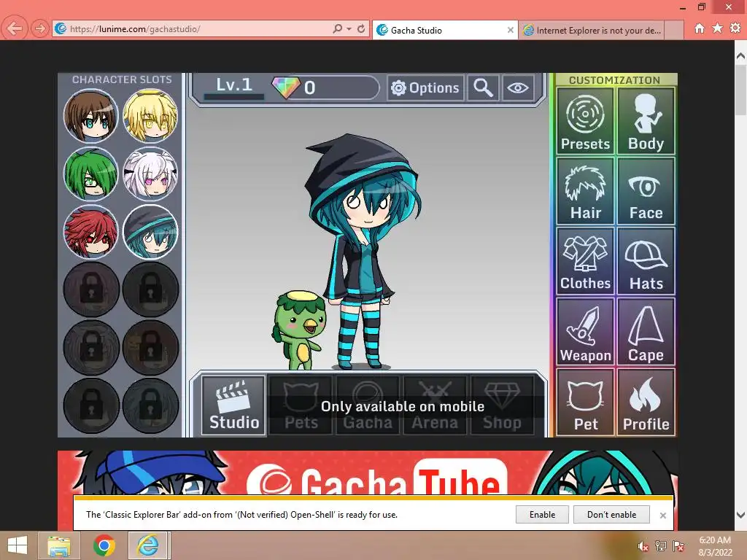Click Don't enable in add-on notification
This screenshot has height=560, width=747.
click(612, 514)
